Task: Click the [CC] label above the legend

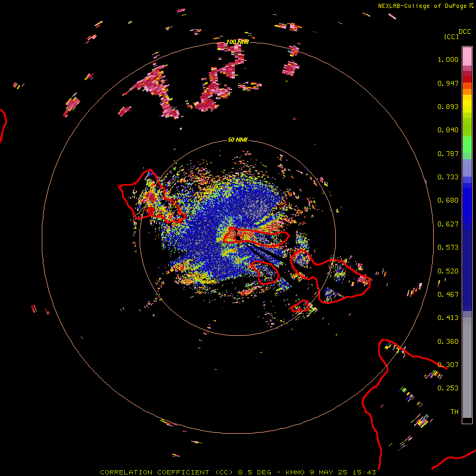Action: point(451,36)
